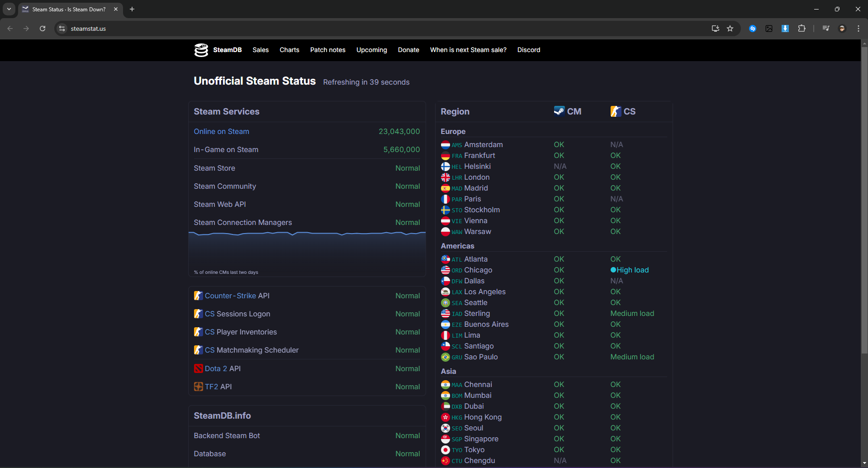
Task: Click the Helsinki CM 'N/A' value
Action: (x=560, y=167)
